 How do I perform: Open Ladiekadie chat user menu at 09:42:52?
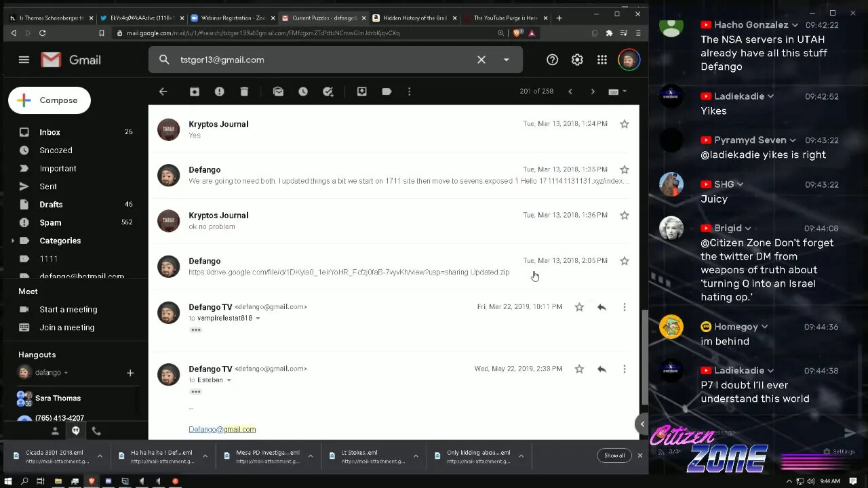(x=770, y=96)
